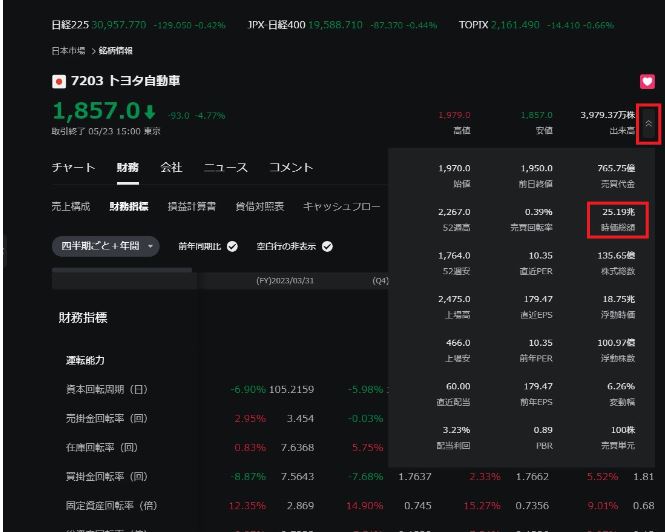
Task: Click the 6.26% 変動幅 value
Action: point(621,386)
